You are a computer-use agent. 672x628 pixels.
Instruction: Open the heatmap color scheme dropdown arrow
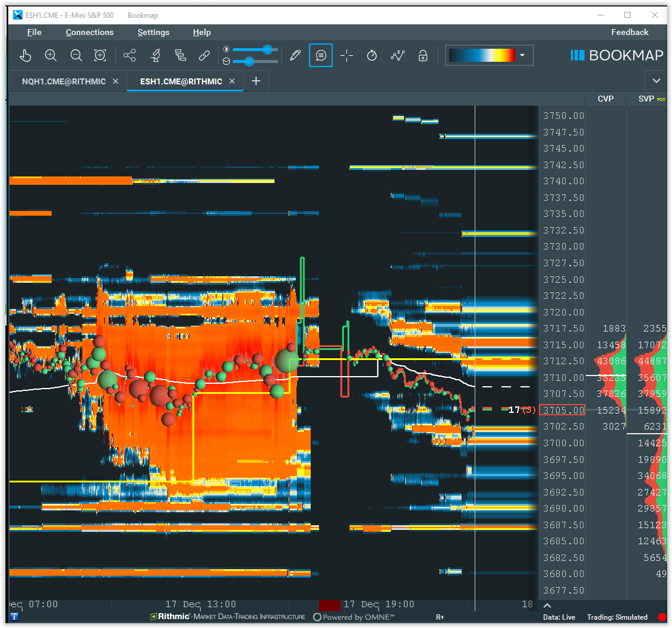click(x=522, y=55)
